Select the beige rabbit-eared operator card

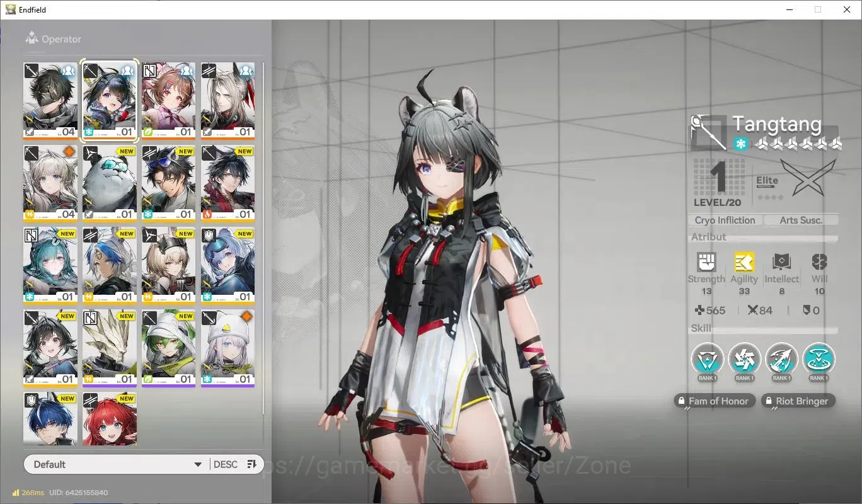click(168, 265)
